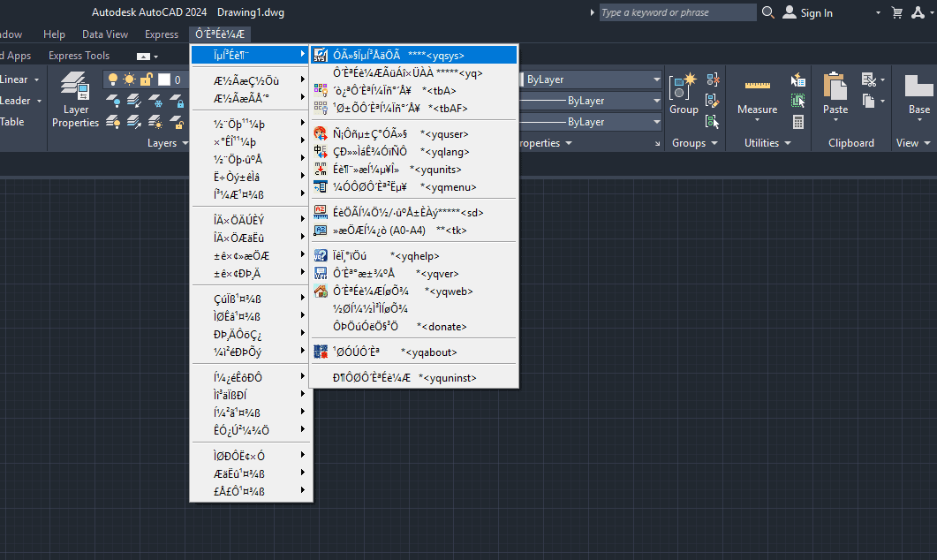Toggle the layer on/off lightbulb
This screenshot has height=560, width=937.
(x=114, y=80)
